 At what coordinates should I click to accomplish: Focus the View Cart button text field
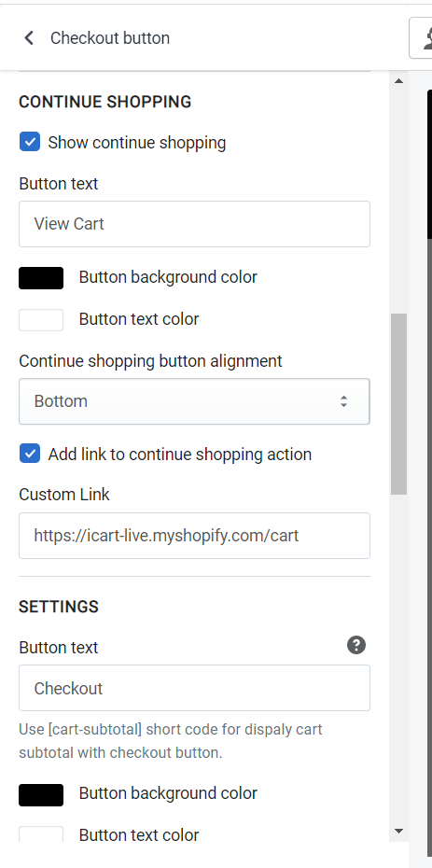(194, 224)
